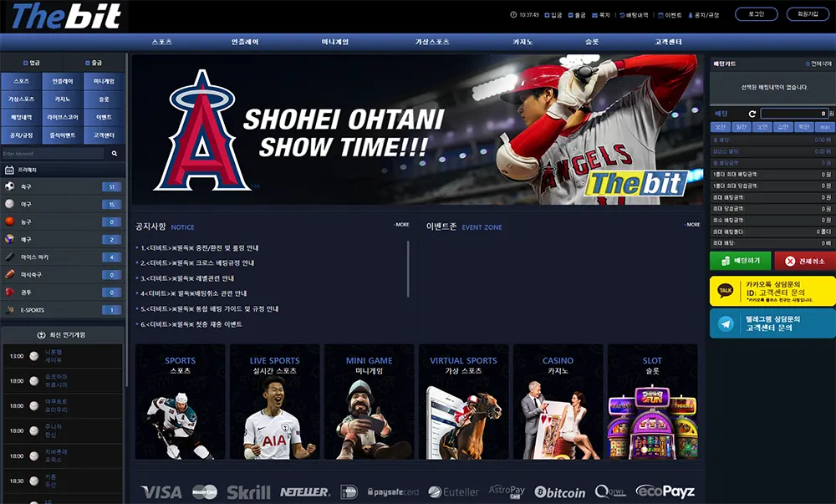The image size is (836, 504).
Task: Open the VIRTUAL SPORTS category card
Action: point(463,402)
